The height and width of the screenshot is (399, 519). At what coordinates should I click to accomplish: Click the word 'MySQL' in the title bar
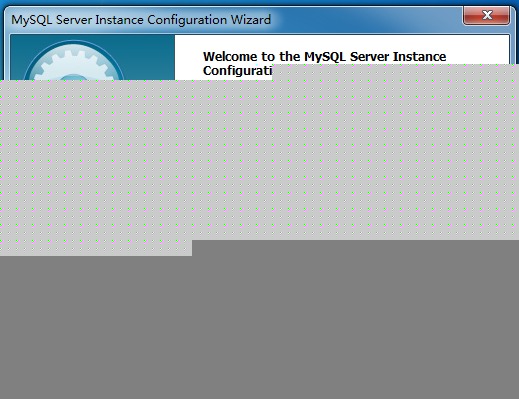31,20
